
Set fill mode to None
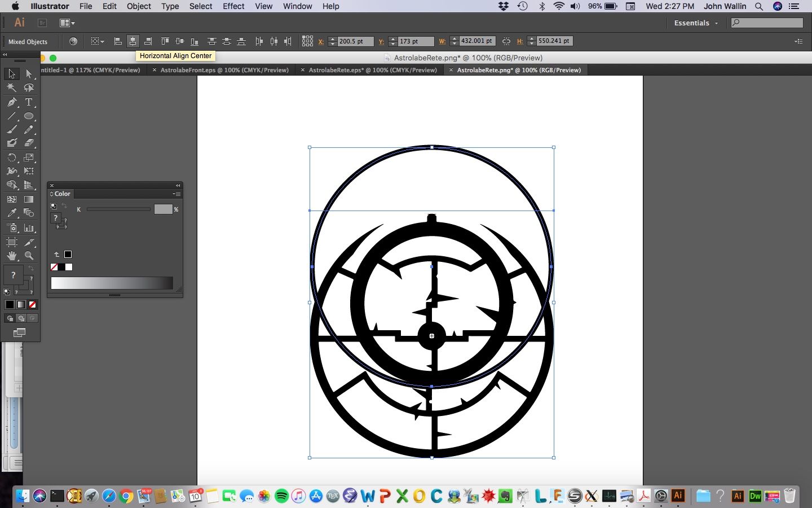tap(32, 305)
